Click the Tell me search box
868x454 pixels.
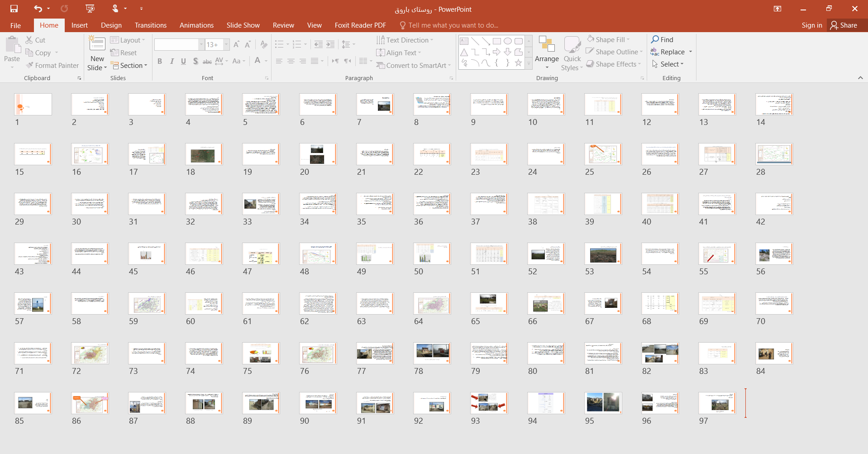(453, 25)
